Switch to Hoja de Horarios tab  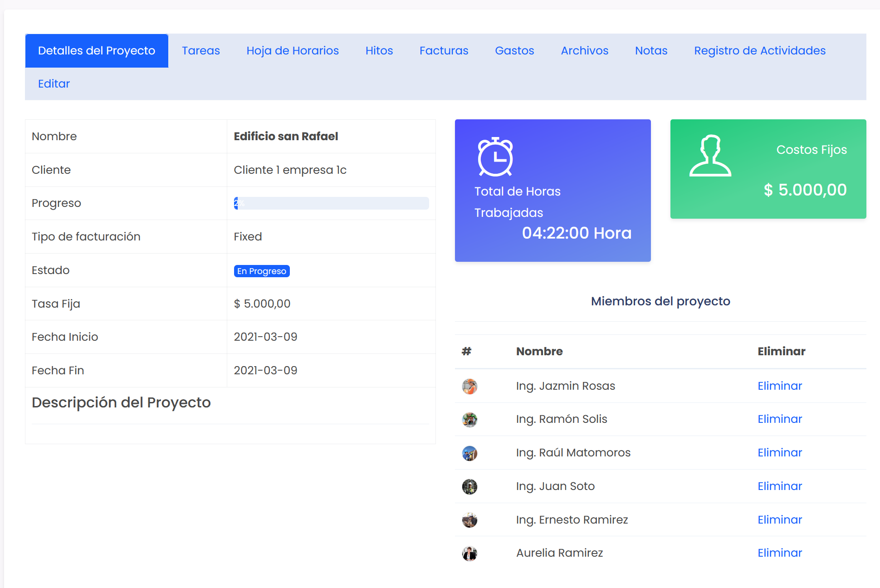click(x=293, y=51)
